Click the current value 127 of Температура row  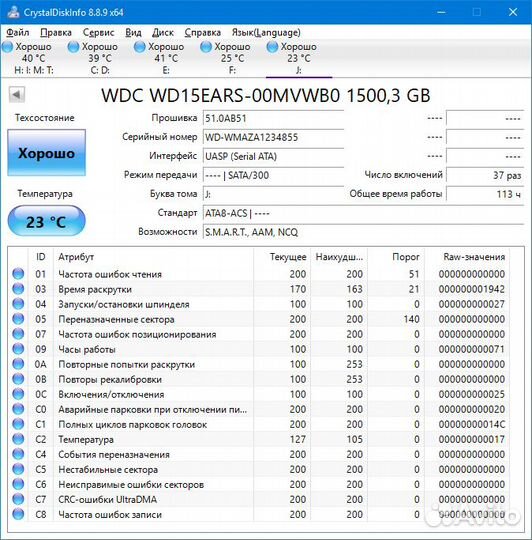[298, 439]
